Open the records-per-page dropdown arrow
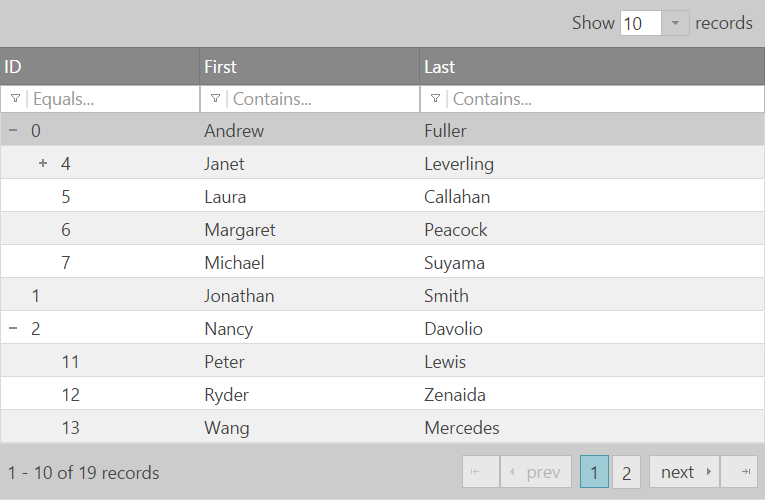 [676, 23]
